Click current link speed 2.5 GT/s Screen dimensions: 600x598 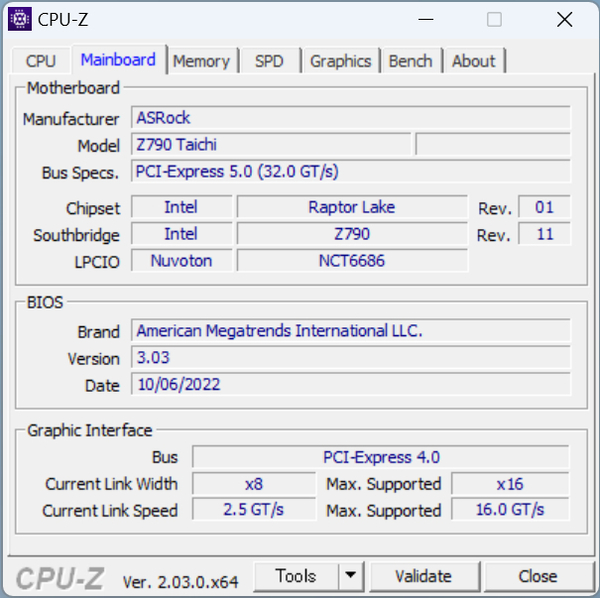[x=254, y=509]
